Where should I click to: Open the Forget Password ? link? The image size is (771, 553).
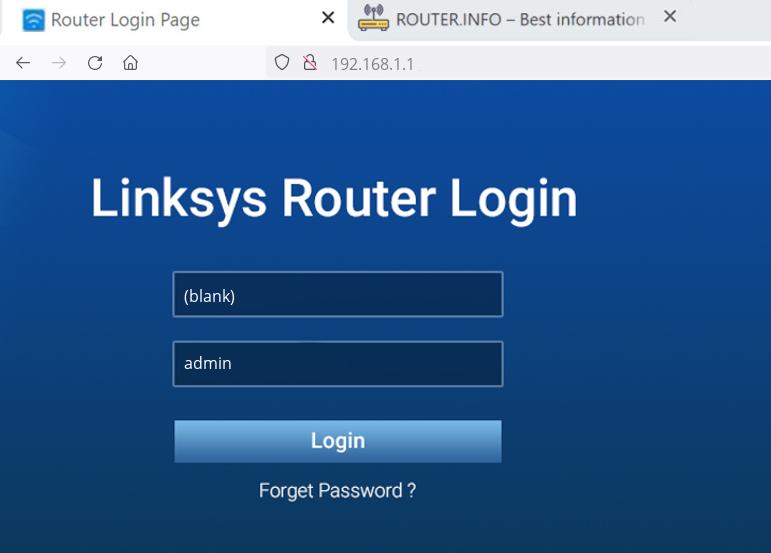pyautogui.click(x=337, y=491)
